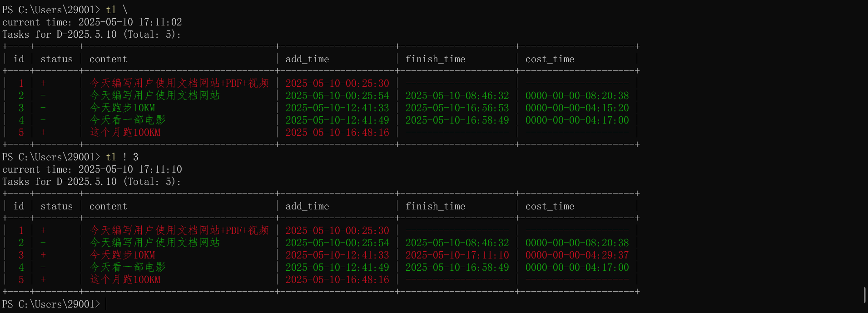The height and width of the screenshot is (313, 868).
Task: Click 'add_time' header in the first table
Action: pos(307,59)
